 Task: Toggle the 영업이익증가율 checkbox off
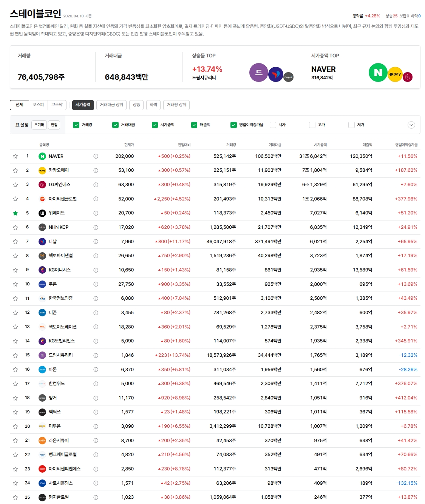[233, 125]
